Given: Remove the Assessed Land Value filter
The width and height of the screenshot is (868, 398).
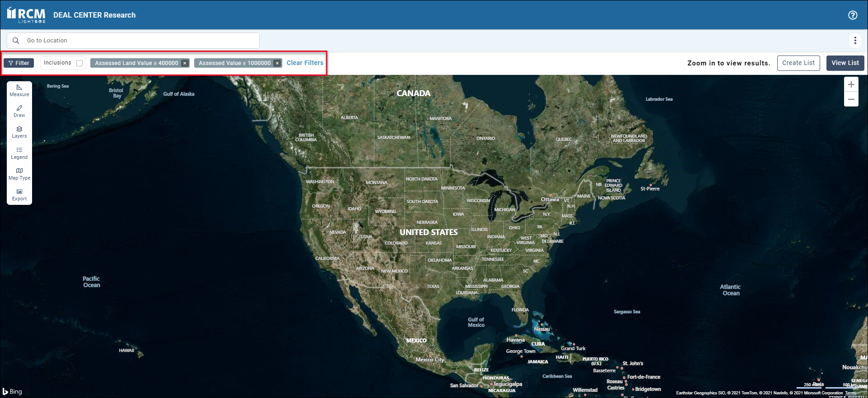Looking at the screenshot, I should 185,63.
